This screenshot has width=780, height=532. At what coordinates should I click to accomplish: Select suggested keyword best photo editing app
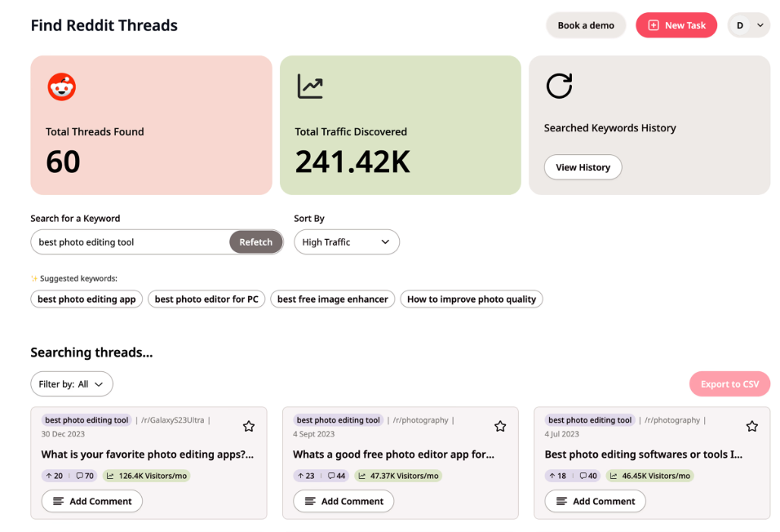[86, 299]
